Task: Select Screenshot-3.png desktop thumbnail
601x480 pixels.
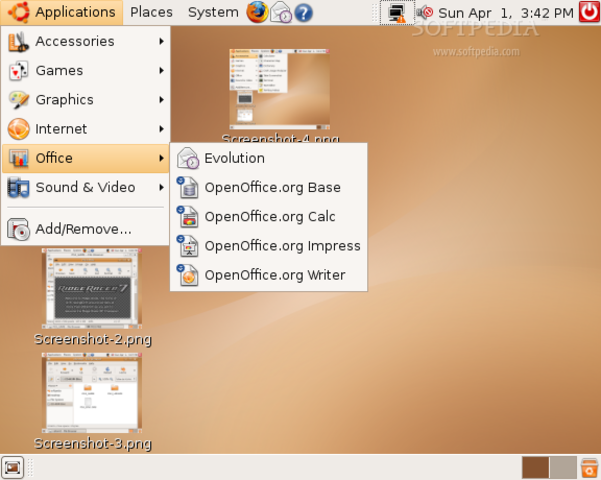Action: (92, 393)
